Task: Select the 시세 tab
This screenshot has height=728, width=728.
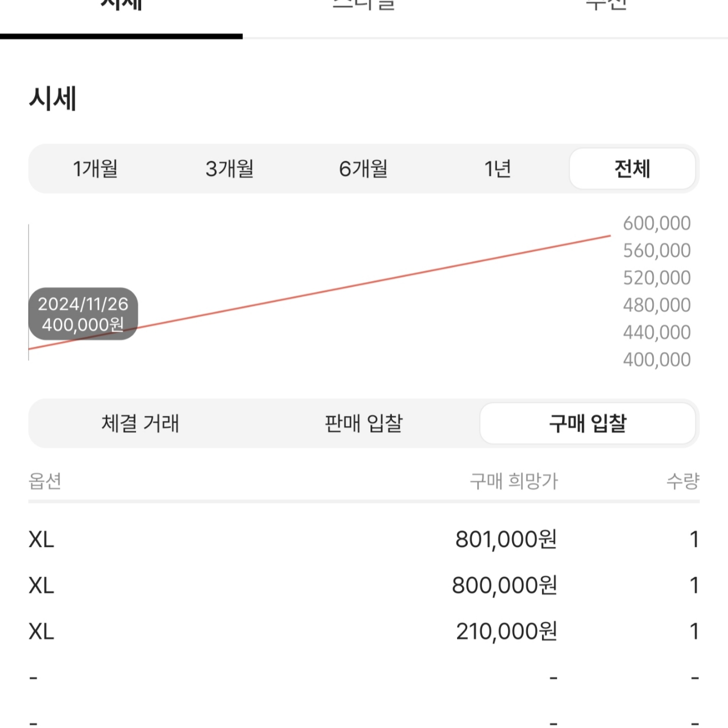Action: (121, 6)
